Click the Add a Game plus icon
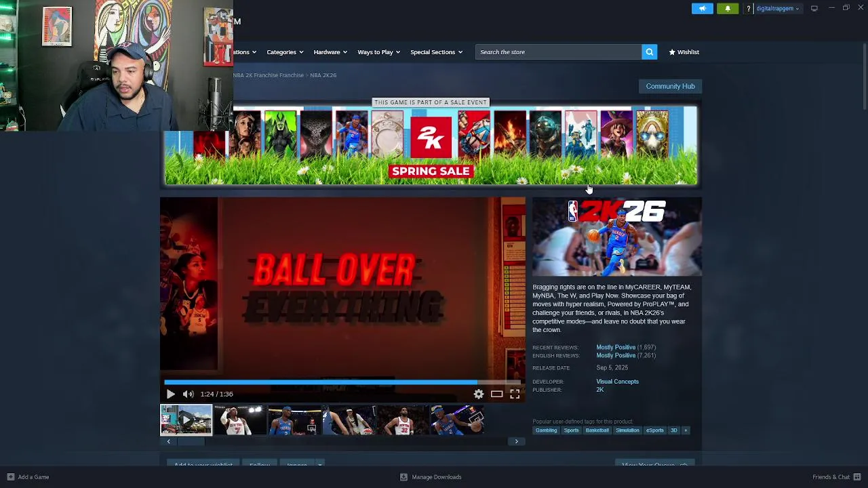This screenshot has width=868, height=488. coord(10,477)
